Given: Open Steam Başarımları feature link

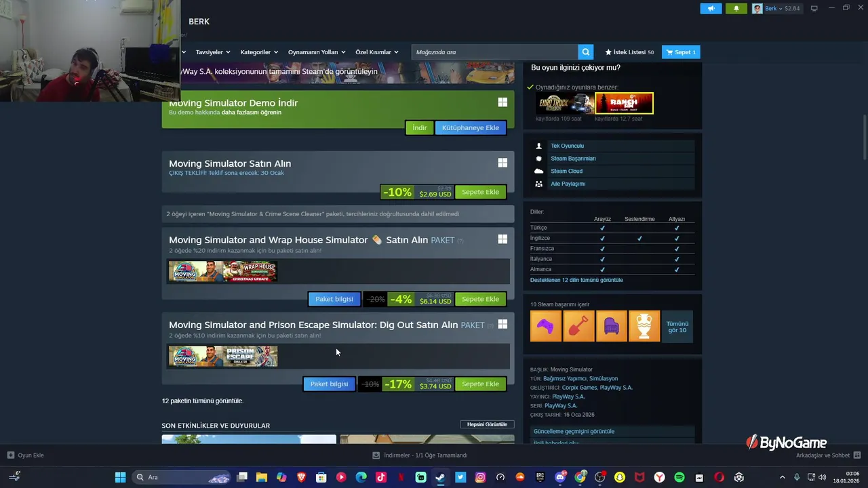Looking at the screenshot, I should click(x=573, y=159).
